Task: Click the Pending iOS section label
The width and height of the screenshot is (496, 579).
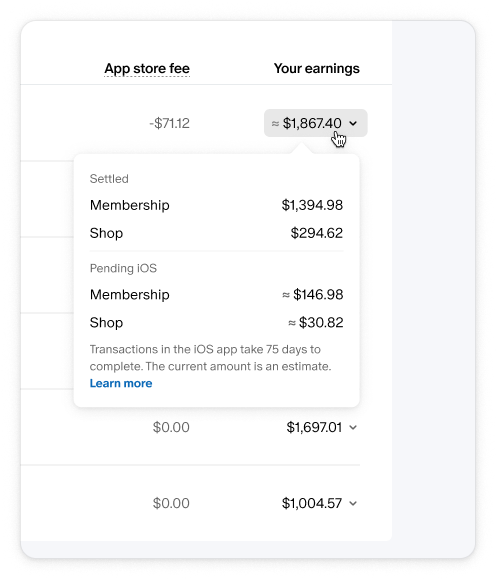Action: click(123, 268)
